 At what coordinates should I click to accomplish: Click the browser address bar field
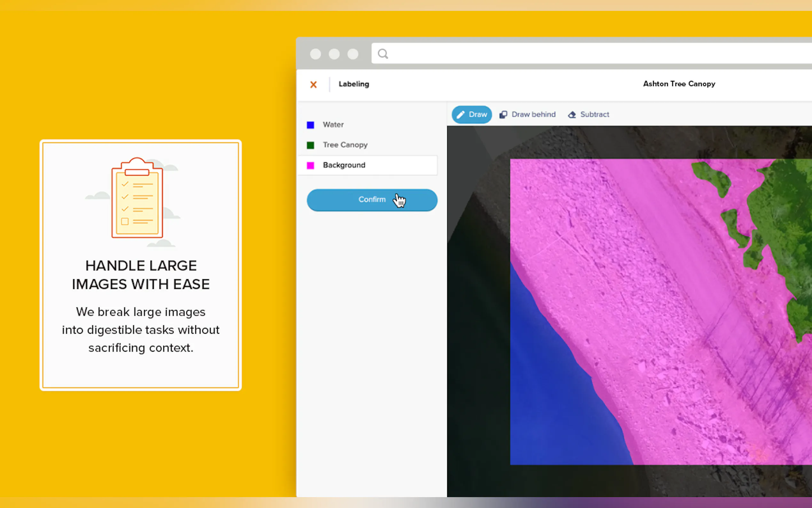(571, 54)
